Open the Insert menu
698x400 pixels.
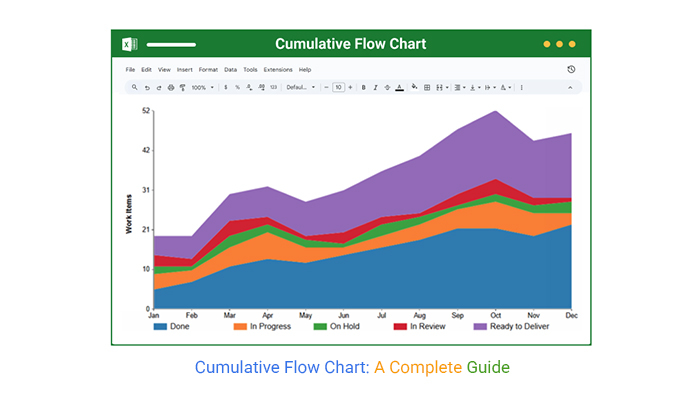pyautogui.click(x=185, y=70)
